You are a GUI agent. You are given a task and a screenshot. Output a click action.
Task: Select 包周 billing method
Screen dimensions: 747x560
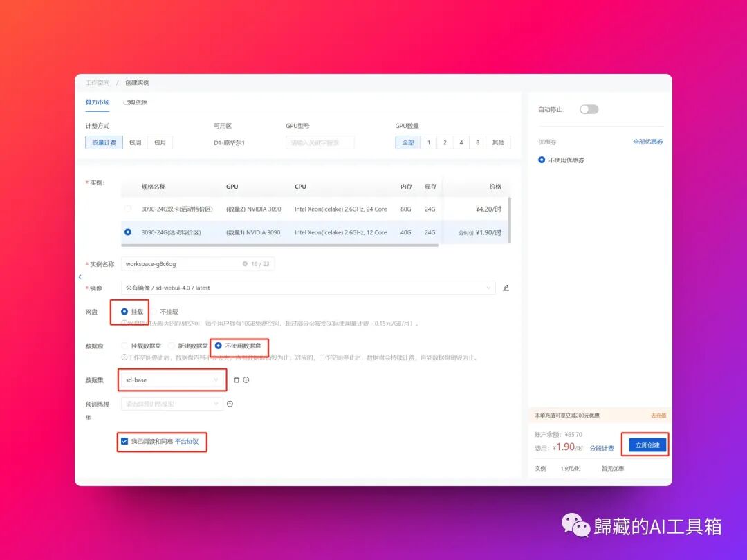(136, 142)
